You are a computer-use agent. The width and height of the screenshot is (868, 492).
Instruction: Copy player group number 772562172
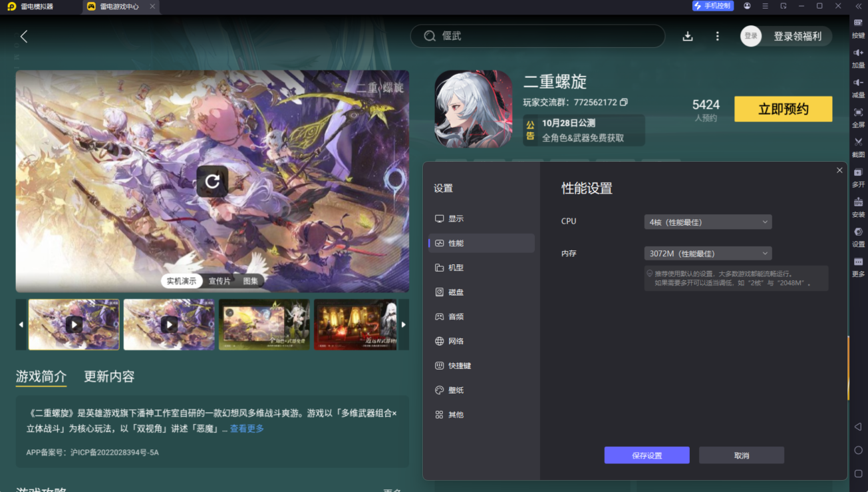point(623,103)
